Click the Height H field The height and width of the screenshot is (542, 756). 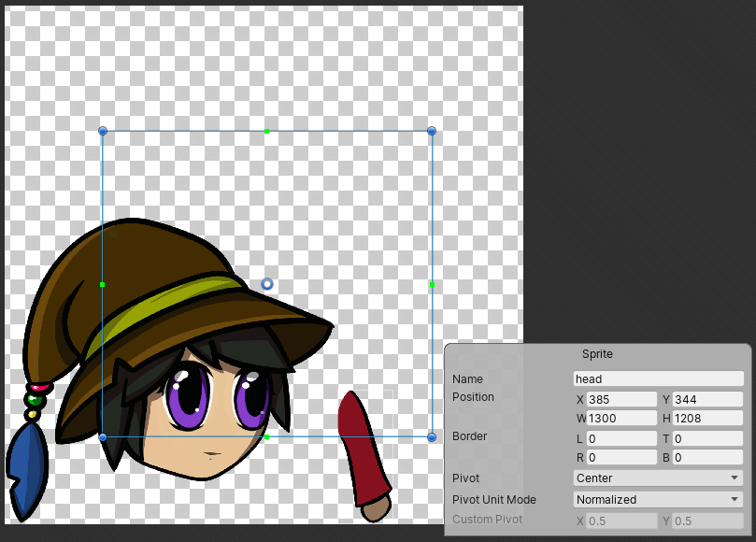pyautogui.click(x=707, y=419)
